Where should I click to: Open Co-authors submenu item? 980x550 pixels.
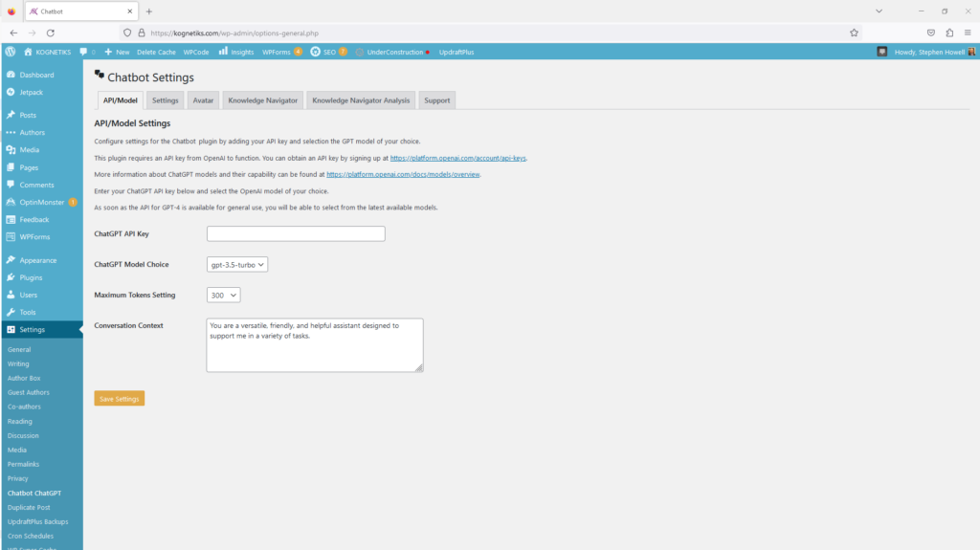pos(24,407)
